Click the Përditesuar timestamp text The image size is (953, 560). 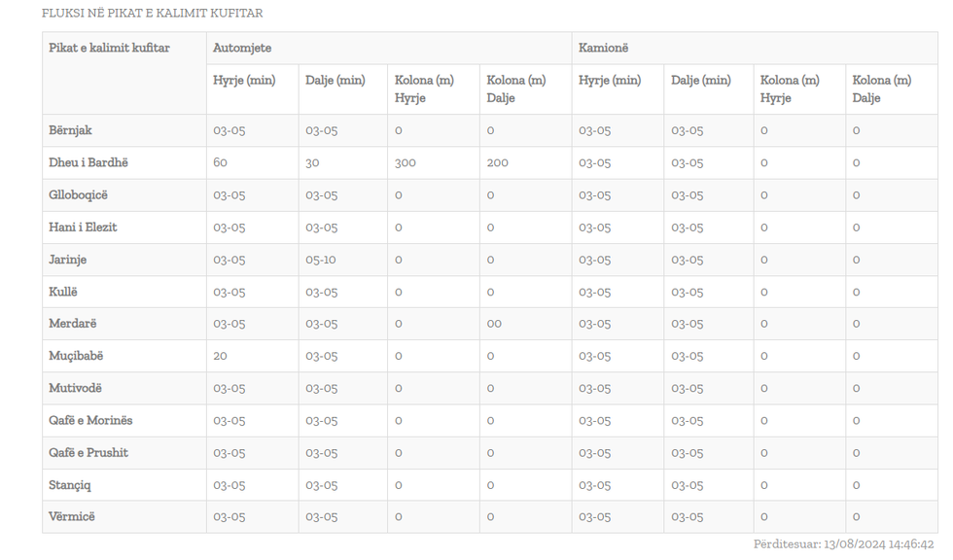pos(843,544)
